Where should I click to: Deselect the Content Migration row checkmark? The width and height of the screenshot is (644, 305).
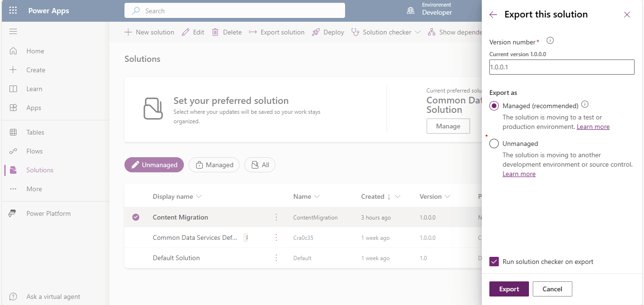pyautogui.click(x=136, y=217)
